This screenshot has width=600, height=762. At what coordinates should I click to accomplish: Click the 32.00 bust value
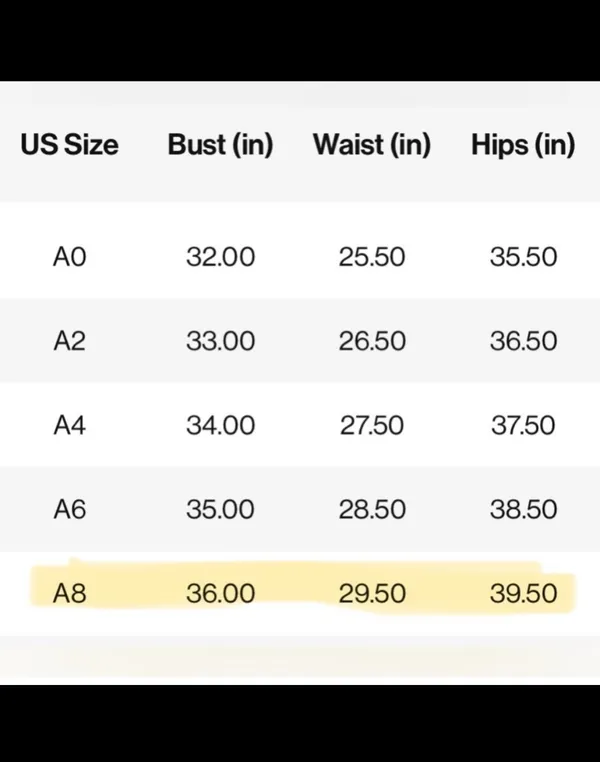point(221,257)
